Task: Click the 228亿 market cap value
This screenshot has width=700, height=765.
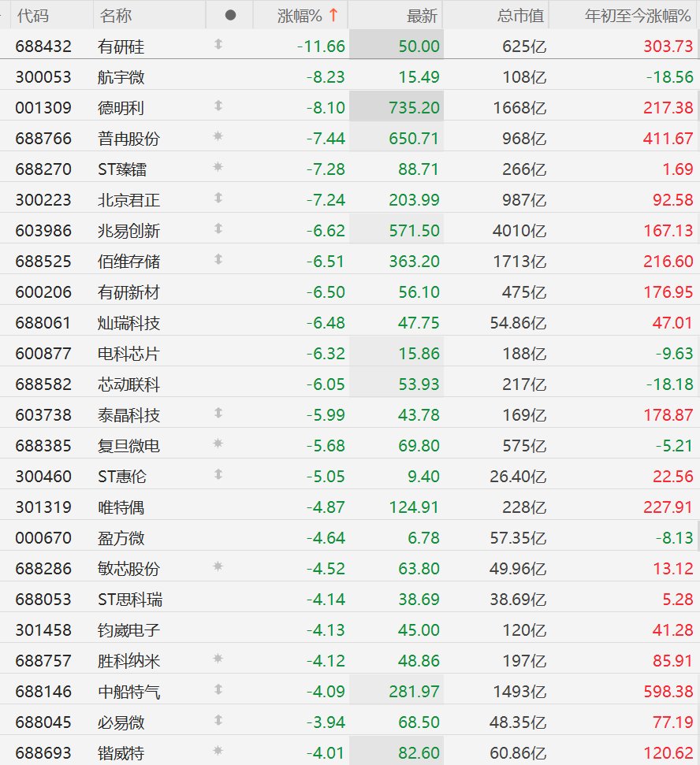Action: click(524, 507)
